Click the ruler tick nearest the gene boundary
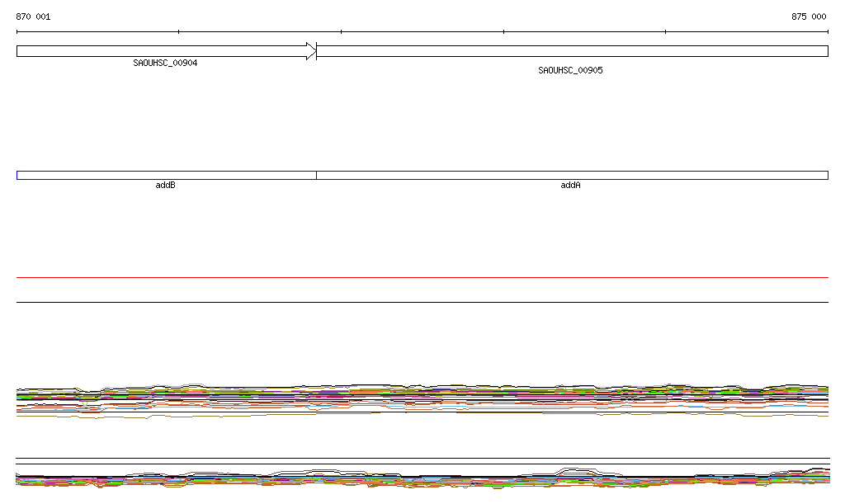This screenshot has width=845, height=504. 341,32
